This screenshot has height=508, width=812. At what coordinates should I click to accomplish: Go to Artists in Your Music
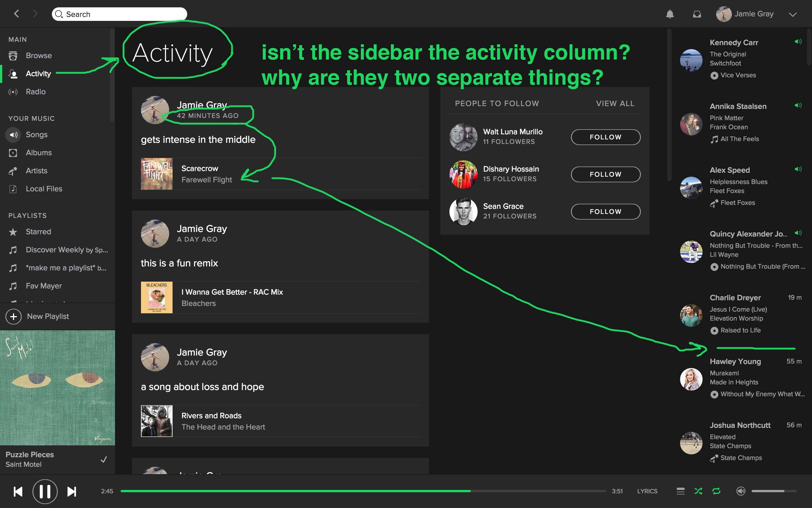[37, 171]
